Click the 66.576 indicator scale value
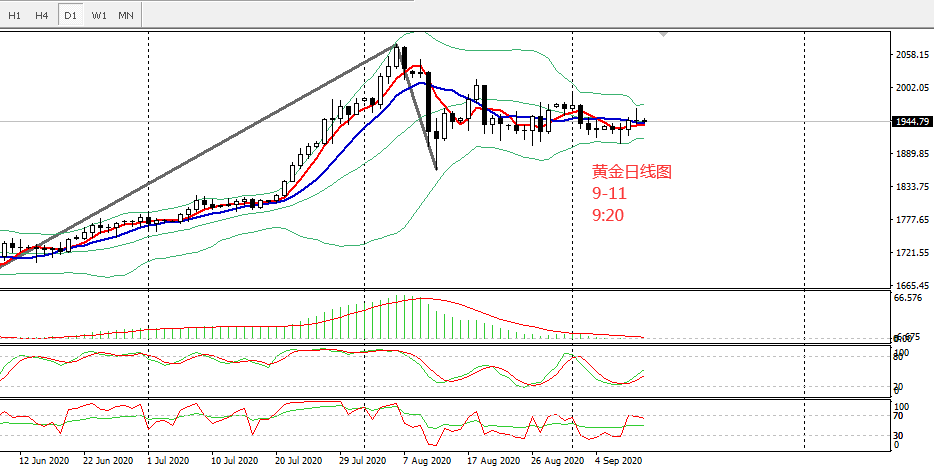The image size is (934, 471). [908, 298]
